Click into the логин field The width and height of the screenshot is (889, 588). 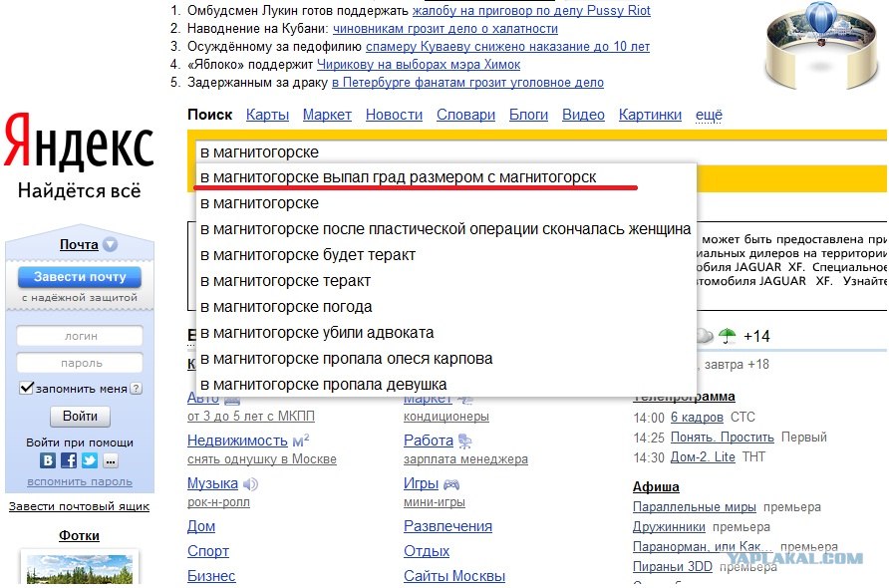pos(80,336)
